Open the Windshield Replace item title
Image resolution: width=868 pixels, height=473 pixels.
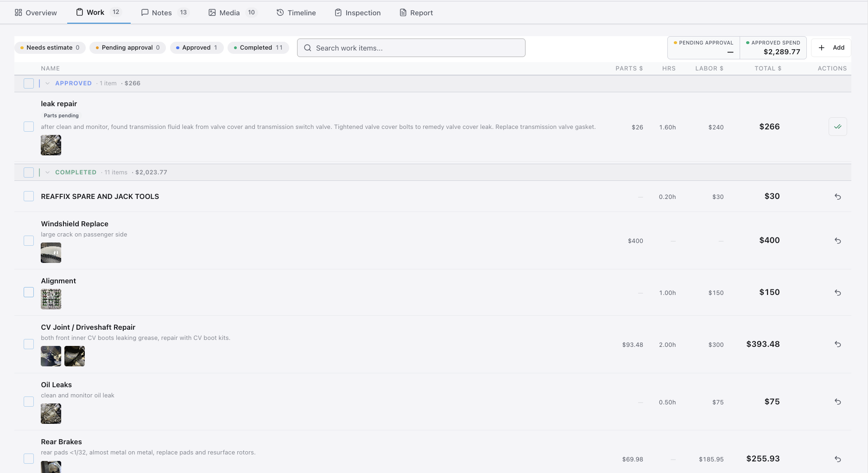pos(75,224)
